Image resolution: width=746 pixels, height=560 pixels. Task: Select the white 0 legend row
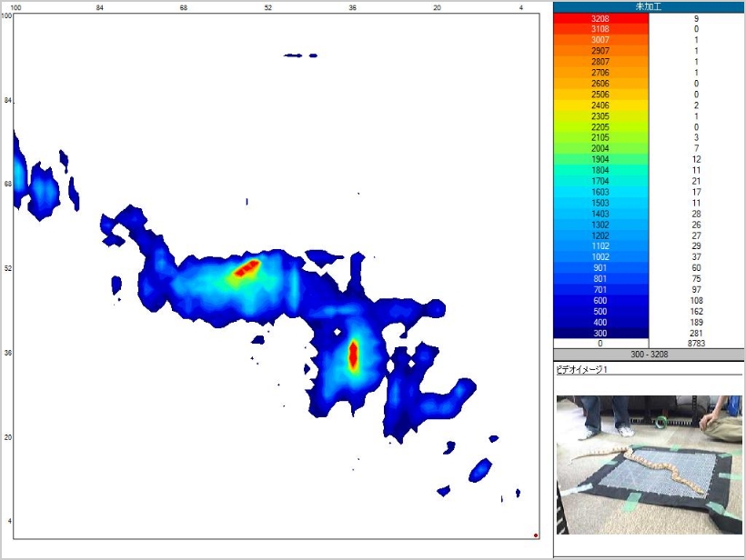pyautogui.click(x=600, y=344)
